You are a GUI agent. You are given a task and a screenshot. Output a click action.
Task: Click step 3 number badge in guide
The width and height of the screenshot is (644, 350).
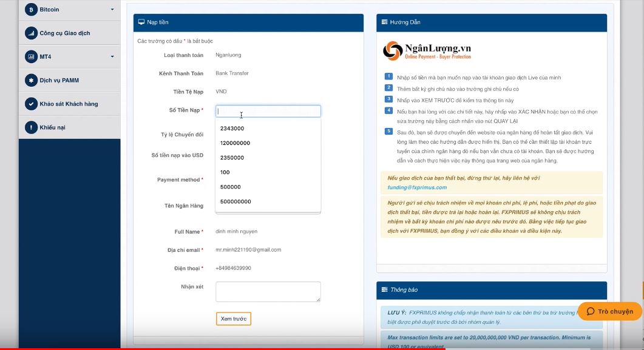pyautogui.click(x=388, y=99)
